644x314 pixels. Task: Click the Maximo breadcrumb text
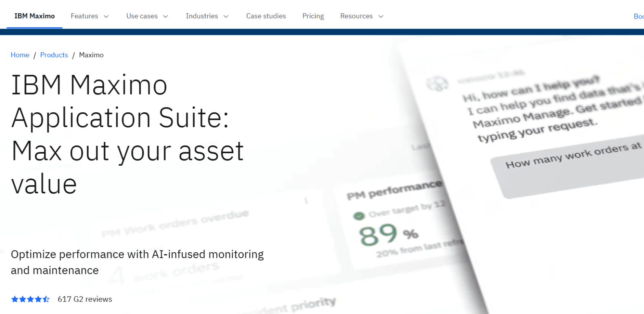[x=91, y=55]
